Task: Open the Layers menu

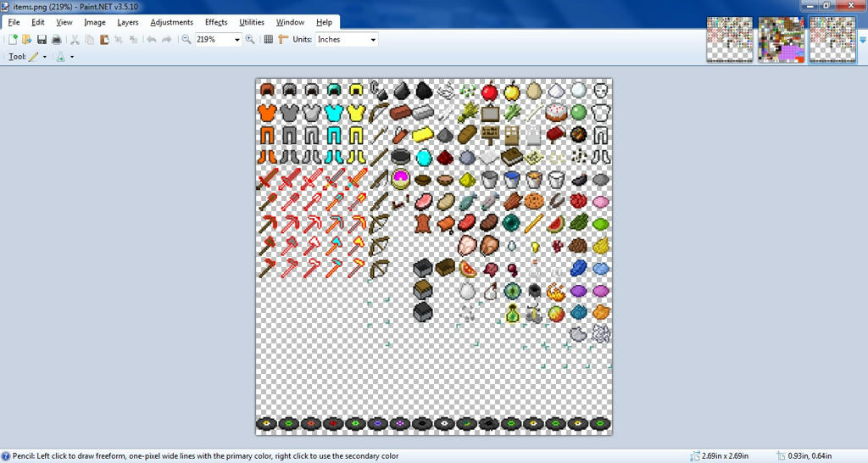Action: point(128,22)
